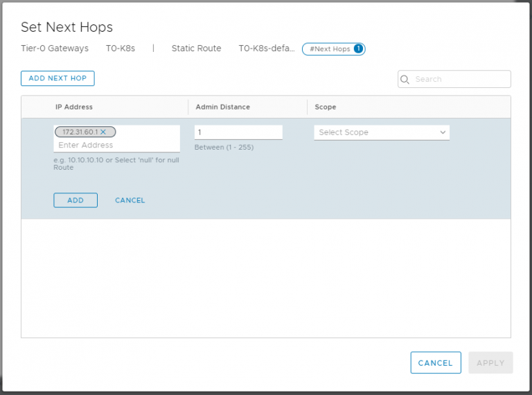
Task: Select the #Next Hops pill label
Action: 330,49
